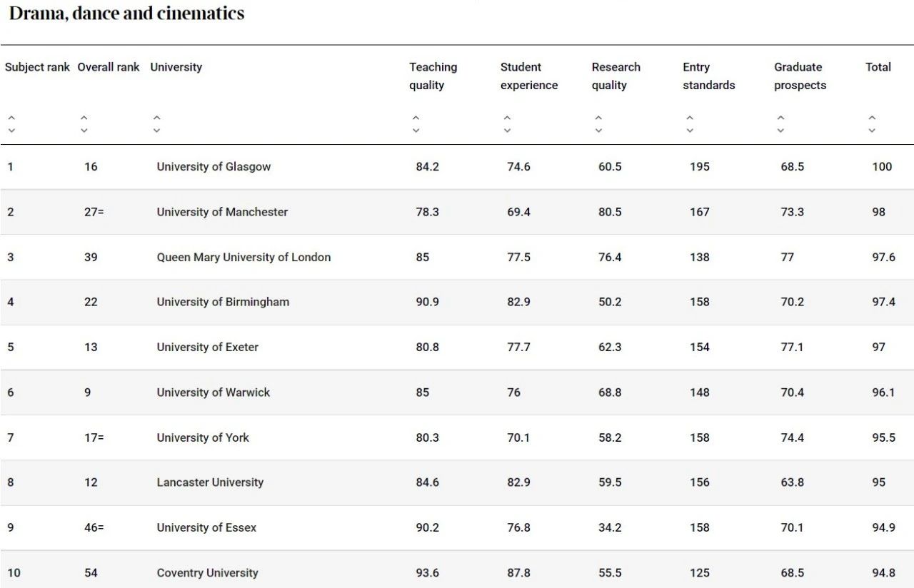Sort by Subject rank column arrows
Viewport: 914px width, 588px height.
coord(11,124)
